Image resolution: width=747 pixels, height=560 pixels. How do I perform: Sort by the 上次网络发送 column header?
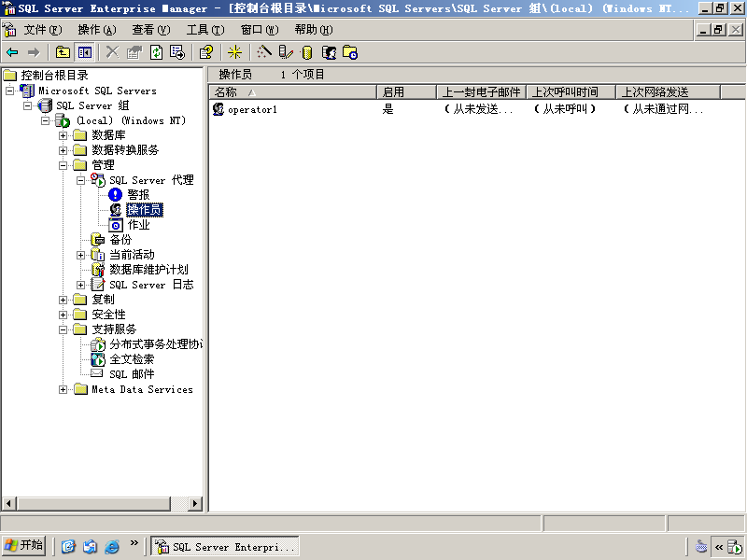668,91
